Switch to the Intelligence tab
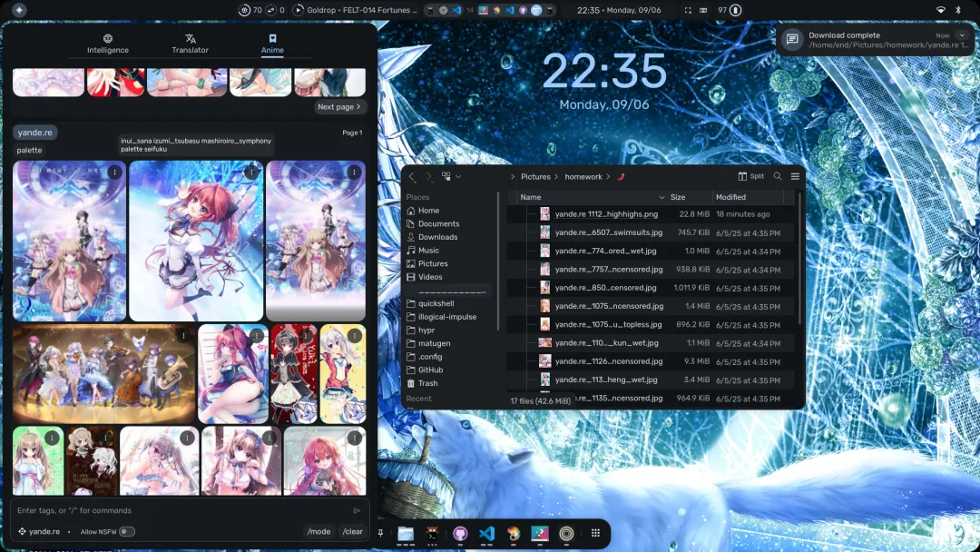980x552 pixels. click(x=107, y=44)
